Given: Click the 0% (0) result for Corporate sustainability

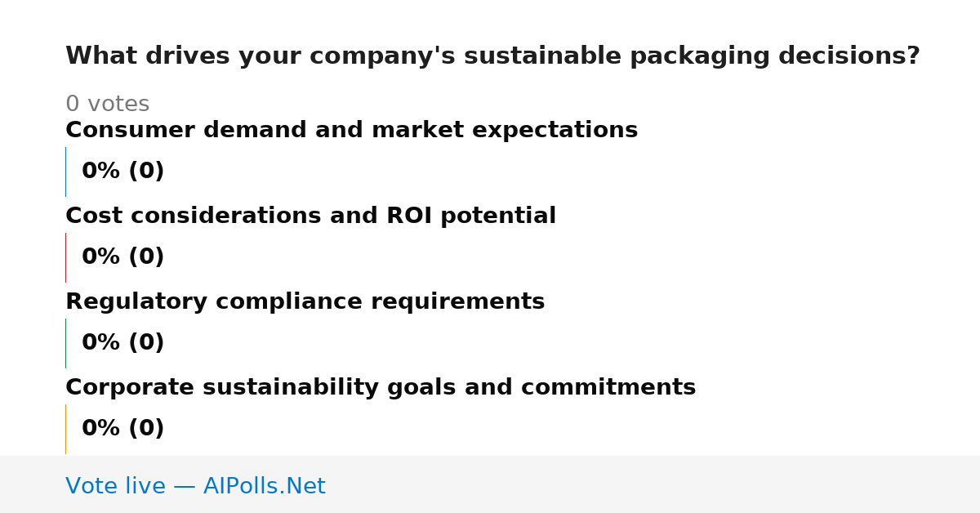Looking at the screenshot, I should pos(122,429).
